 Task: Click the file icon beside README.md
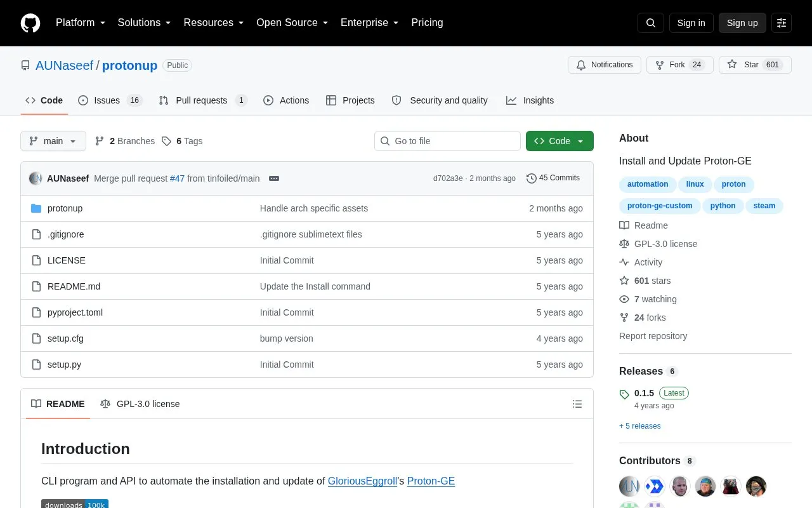pos(36,286)
